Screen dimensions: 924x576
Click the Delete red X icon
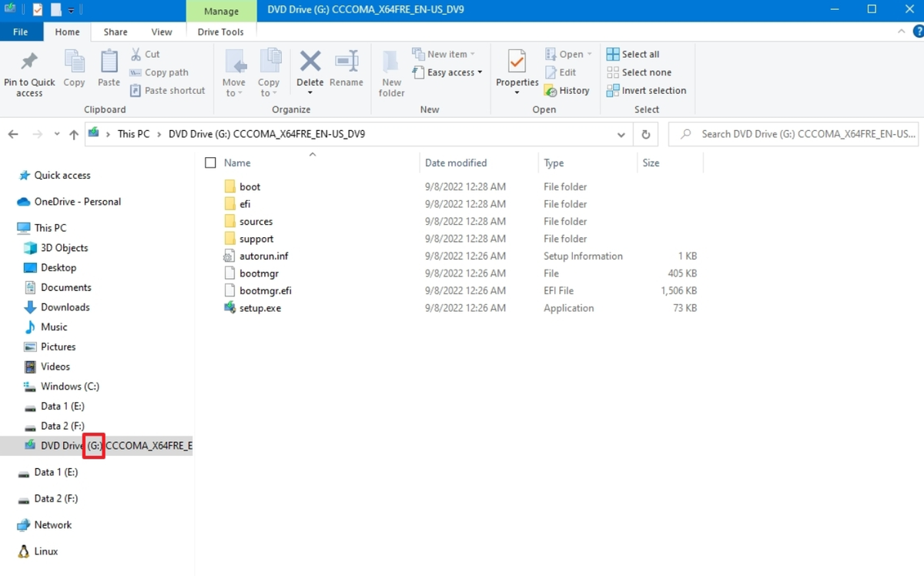point(310,62)
